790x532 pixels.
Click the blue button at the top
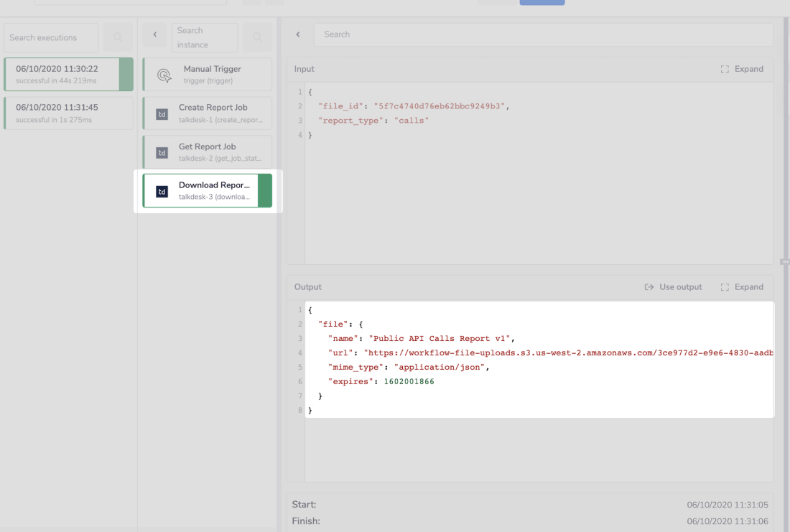tap(542, 2)
